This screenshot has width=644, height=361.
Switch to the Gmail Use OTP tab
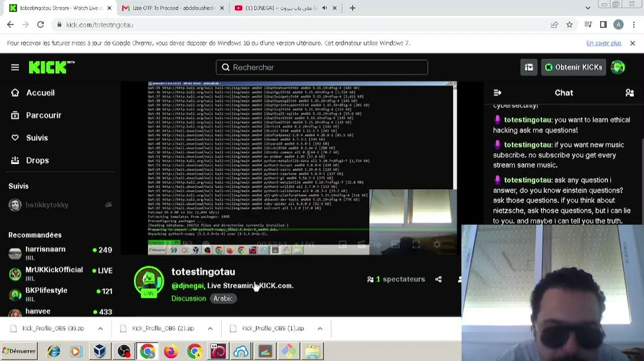tap(172, 8)
